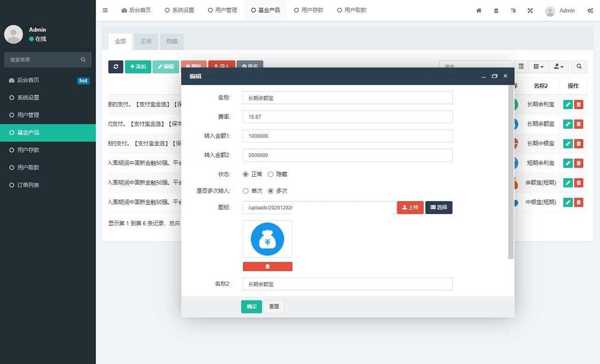Open the export dropdown in table toolbar

[x=558, y=67]
